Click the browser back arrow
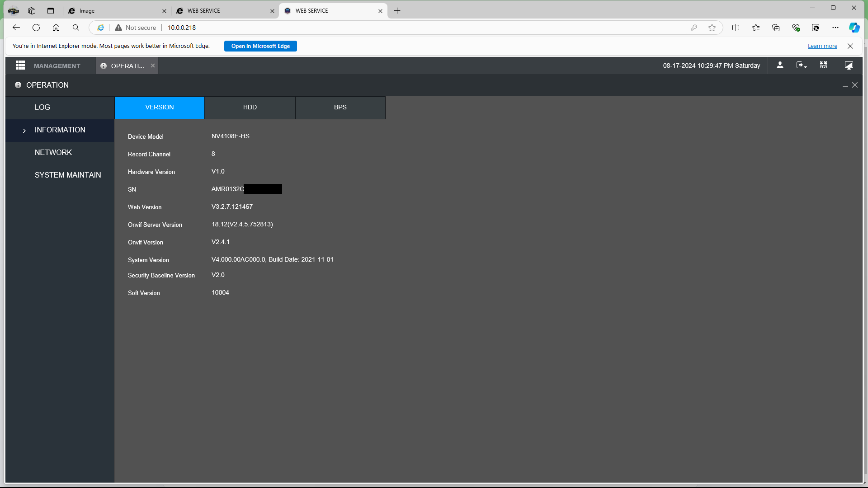 coord(16,28)
